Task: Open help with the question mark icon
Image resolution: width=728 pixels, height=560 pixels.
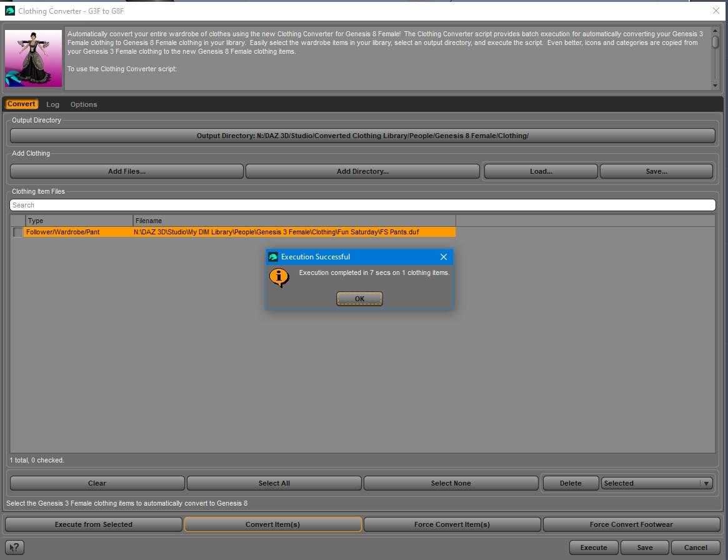Action: point(15,547)
